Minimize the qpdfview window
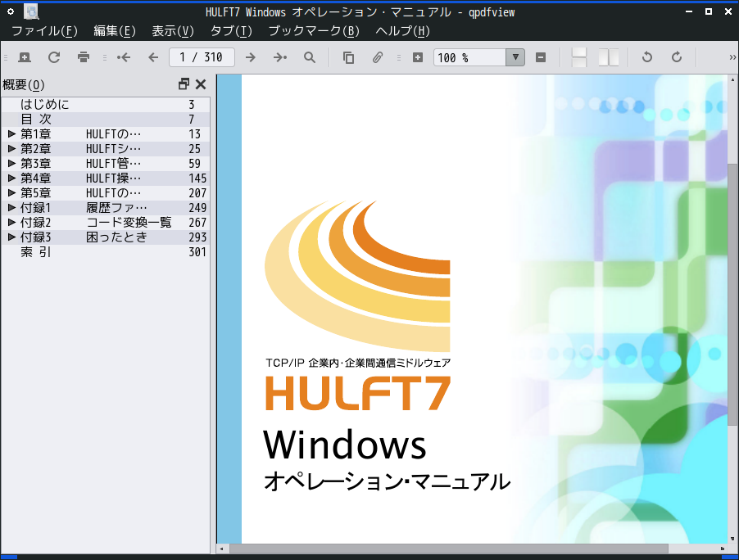 click(x=689, y=11)
